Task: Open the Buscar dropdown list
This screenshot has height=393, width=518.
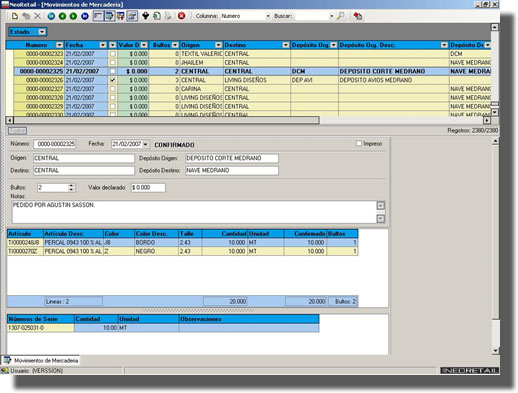Action: tap(331, 16)
